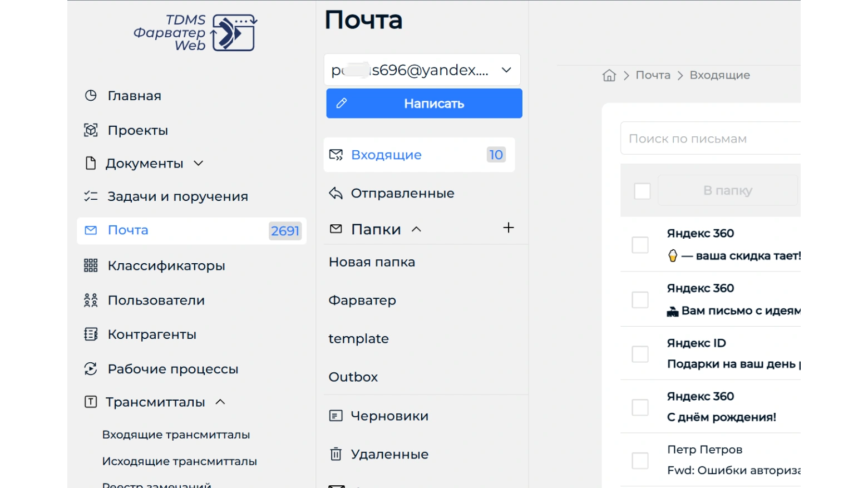Collapse the Папки list chevron

click(x=416, y=229)
